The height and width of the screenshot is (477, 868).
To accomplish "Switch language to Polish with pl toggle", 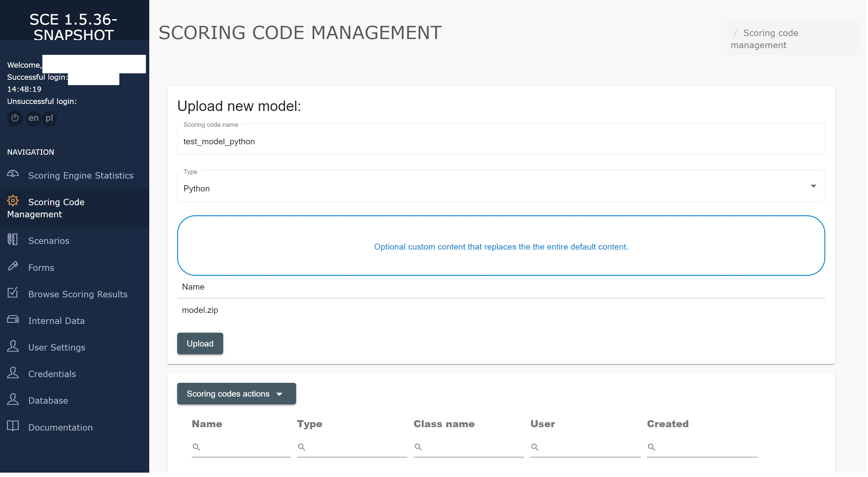I will coord(49,118).
